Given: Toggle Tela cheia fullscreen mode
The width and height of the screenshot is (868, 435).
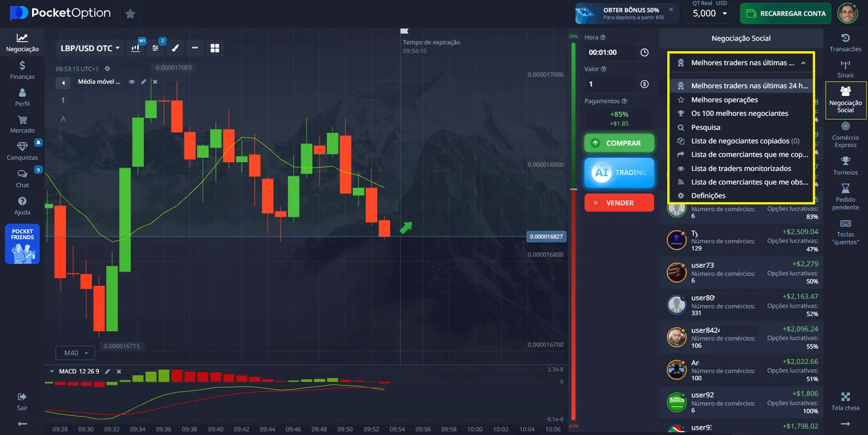Looking at the screenshot, I should point(845,401).
